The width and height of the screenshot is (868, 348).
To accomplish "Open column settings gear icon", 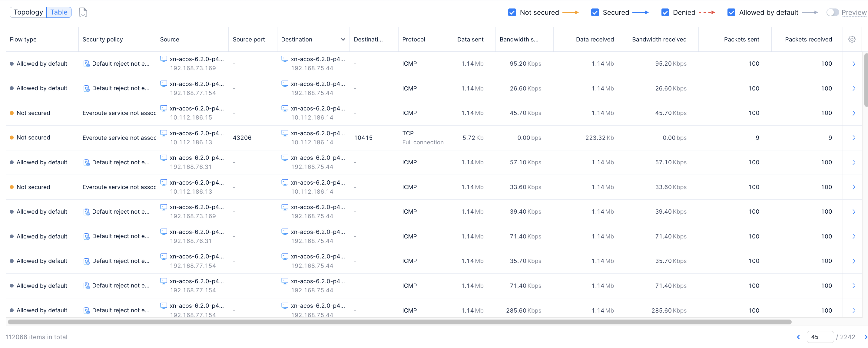I will (x=852, y=39).
